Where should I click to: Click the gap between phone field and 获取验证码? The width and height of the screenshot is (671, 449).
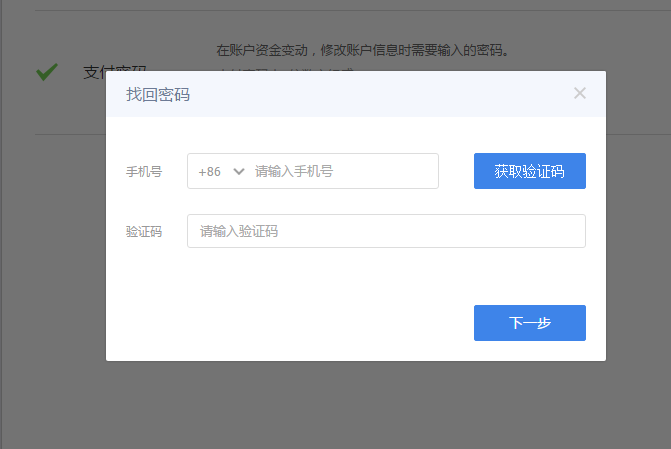pyautogui.click(x=456, y=171)
